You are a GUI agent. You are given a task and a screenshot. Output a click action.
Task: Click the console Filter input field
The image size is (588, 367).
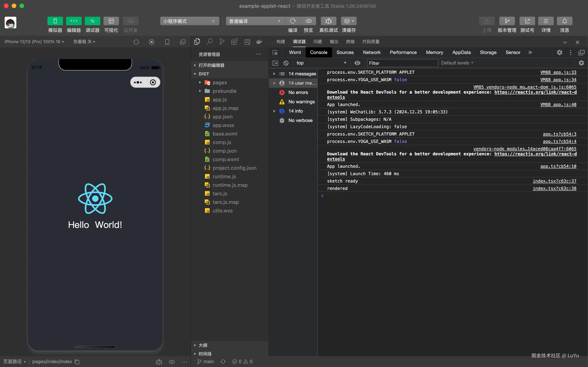click(x=402, y=63)
